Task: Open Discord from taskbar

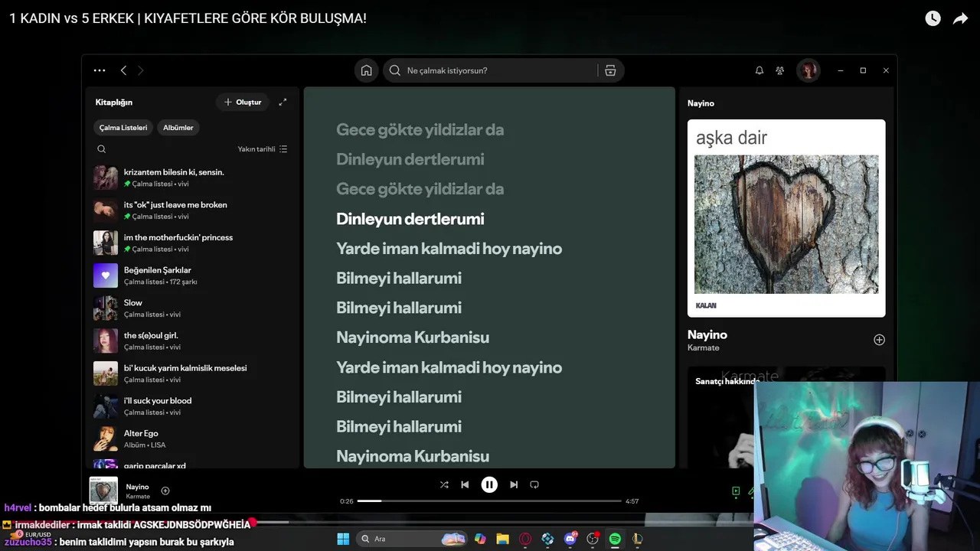Action: [x=570, y=539]
